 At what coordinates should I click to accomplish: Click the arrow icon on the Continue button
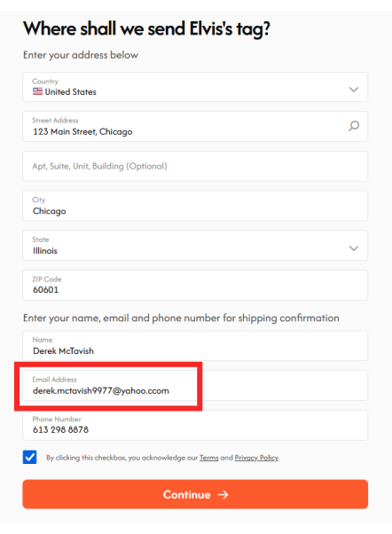click(223, 494)
